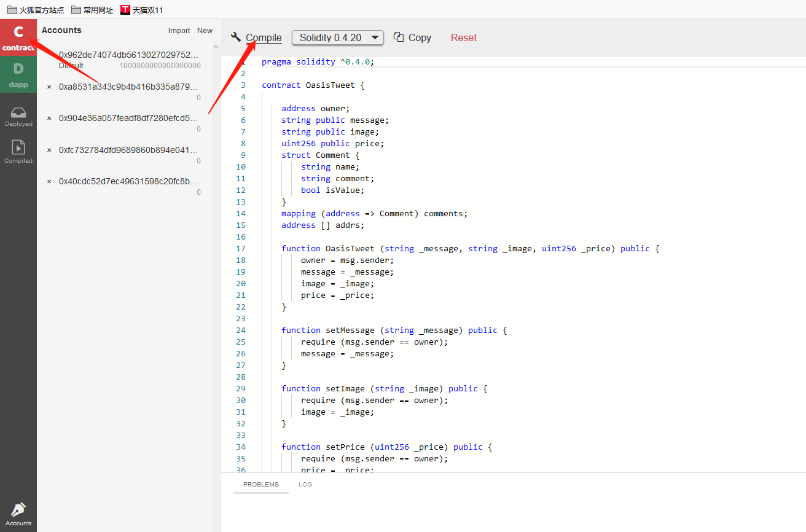Import an account
This screenshot has height=532, width=806.
[x=179, y=31]
